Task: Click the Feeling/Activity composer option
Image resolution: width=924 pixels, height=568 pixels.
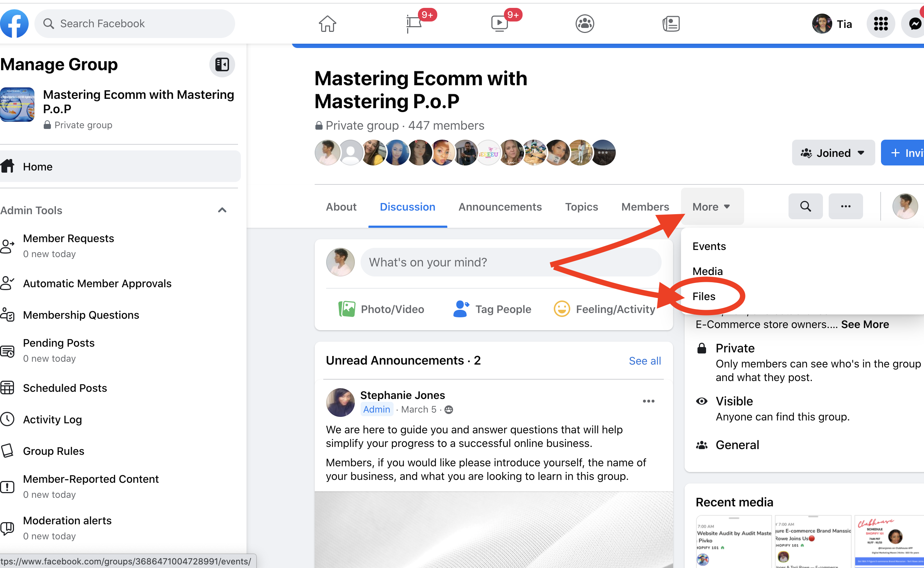Action: [x=605, y=309]
